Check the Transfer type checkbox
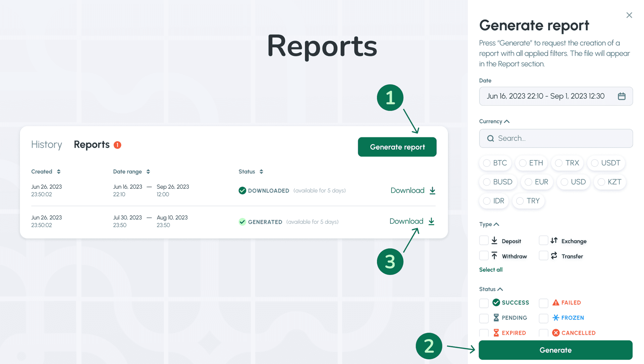The width and height of the screenshot is (644, 364). click(543, 256)
